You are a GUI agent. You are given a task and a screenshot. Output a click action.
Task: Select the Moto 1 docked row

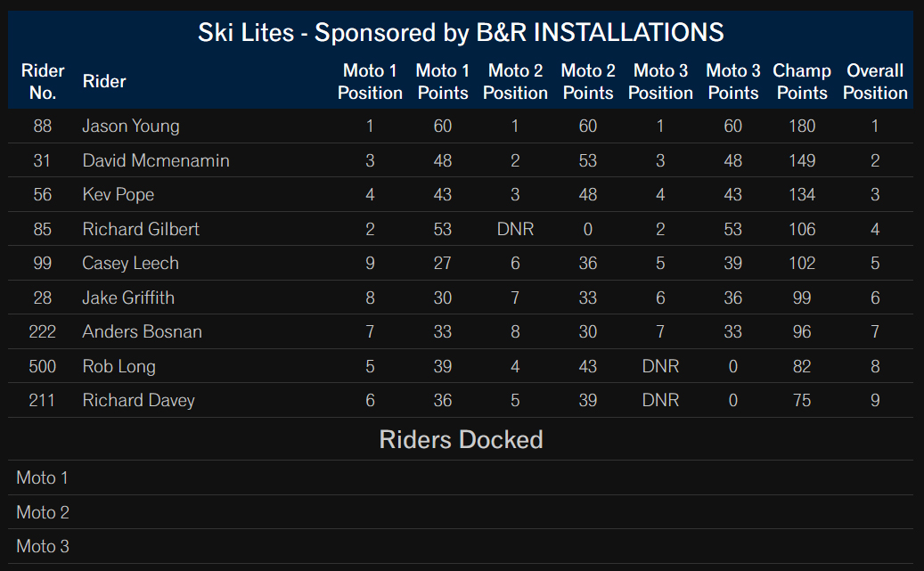[x=461, y=477]
